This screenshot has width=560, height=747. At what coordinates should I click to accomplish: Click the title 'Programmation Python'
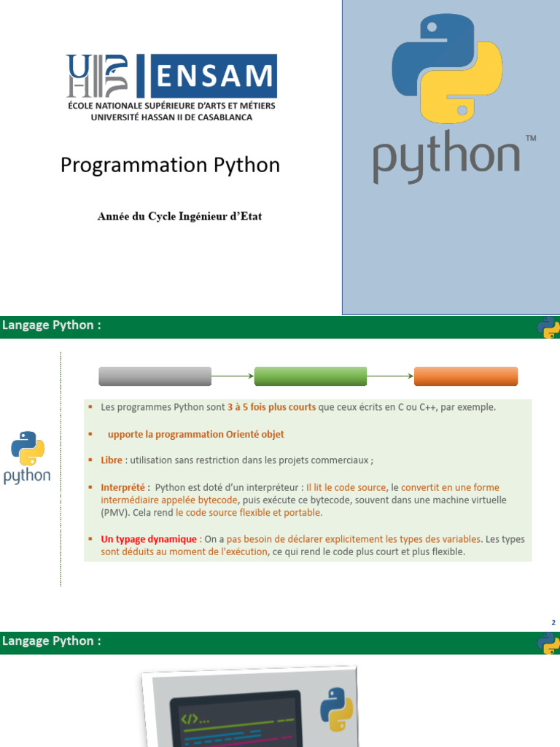(170, 166)
